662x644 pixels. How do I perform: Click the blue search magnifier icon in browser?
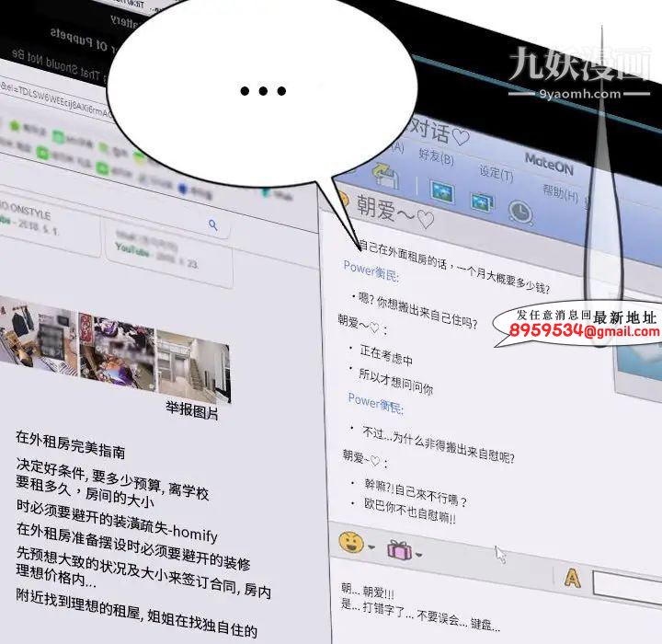tap(213, 225)
